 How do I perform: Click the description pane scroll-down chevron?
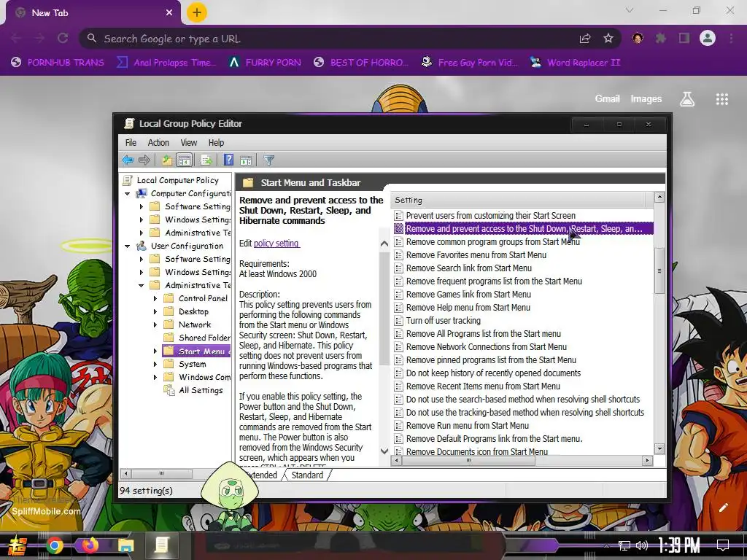(384, 451)
